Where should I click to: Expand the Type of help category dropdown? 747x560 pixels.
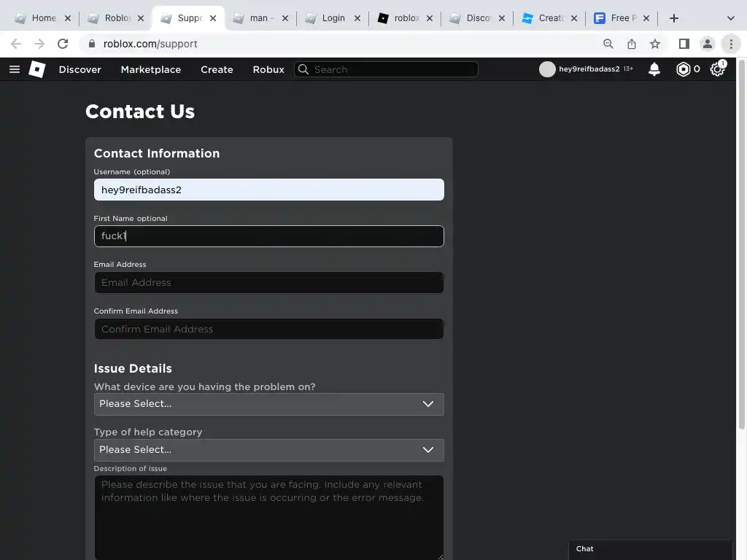[x=268, y=450]
